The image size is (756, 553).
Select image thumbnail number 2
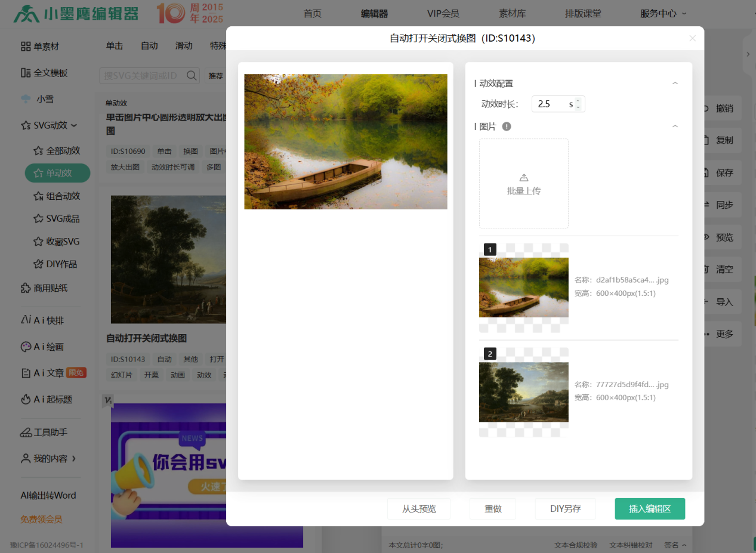click(523, 392)
